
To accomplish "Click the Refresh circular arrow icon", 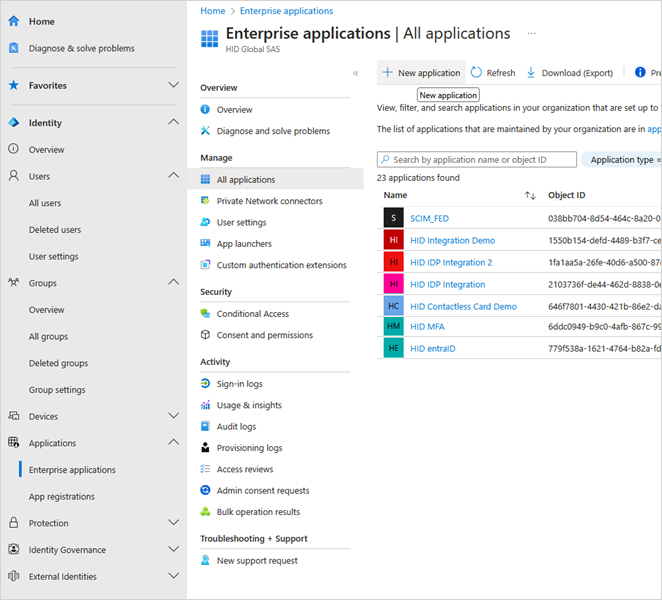I will coord(476,73).
